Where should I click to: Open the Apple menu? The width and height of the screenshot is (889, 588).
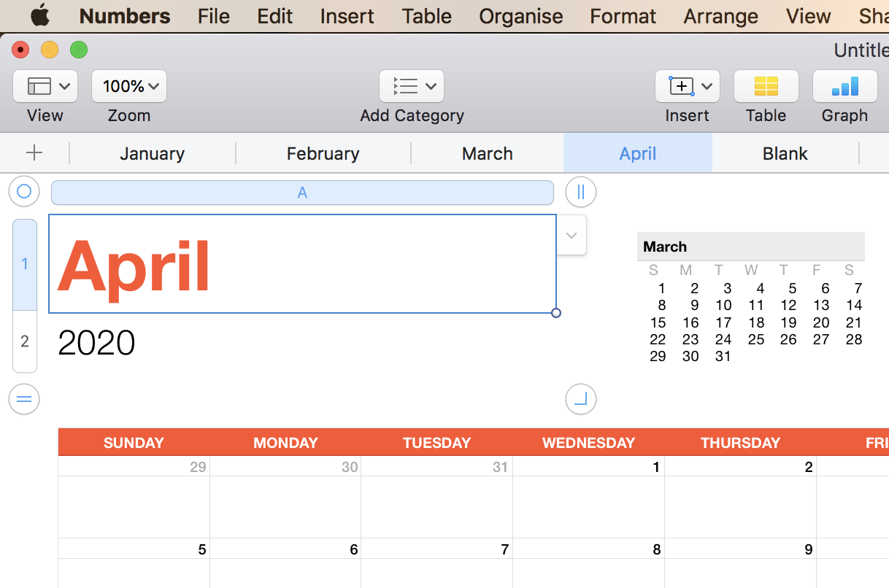[40, 15]
